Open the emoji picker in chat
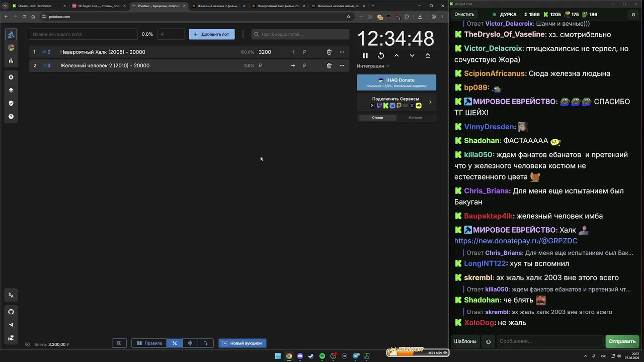Image resolution: width=644 pixels, height=362 pixels. 488,342
